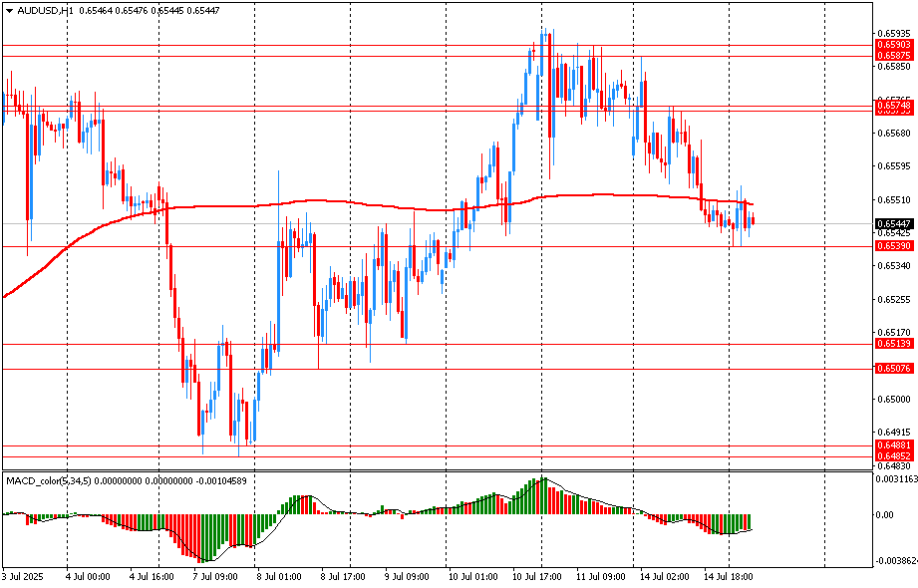The image size is (918, 588).
Task: Click the 3 Jul 2025 date label
Action: (x=24, y=576)
